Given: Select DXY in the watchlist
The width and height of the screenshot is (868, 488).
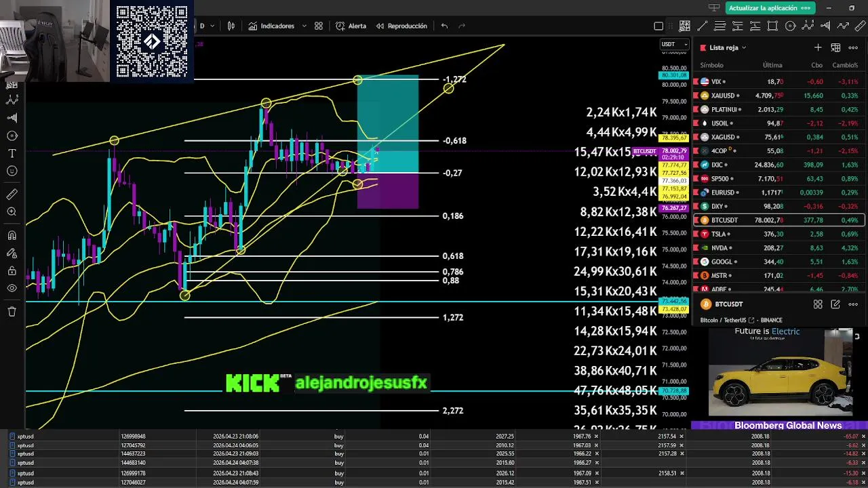Looking at the screenshot, I should [778, 206].
